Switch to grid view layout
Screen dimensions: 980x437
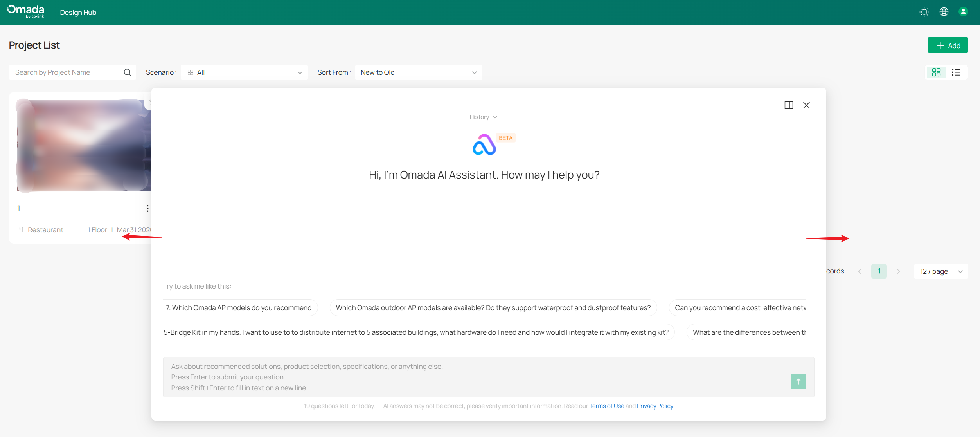click(x=936, y=72)
